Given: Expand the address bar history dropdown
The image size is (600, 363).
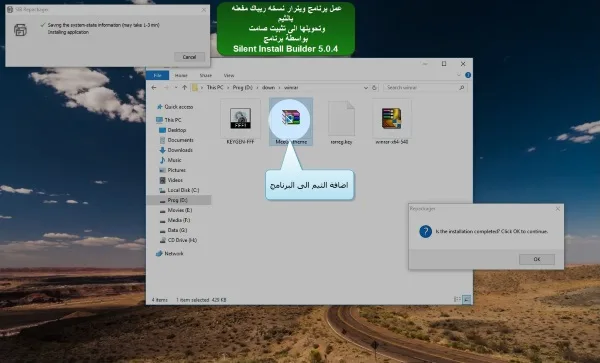Looking at the screenshot, I should [365, 88].
